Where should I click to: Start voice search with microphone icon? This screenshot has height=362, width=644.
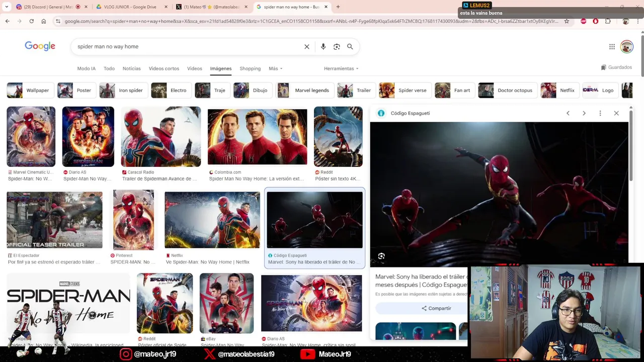tap(323, 46)
